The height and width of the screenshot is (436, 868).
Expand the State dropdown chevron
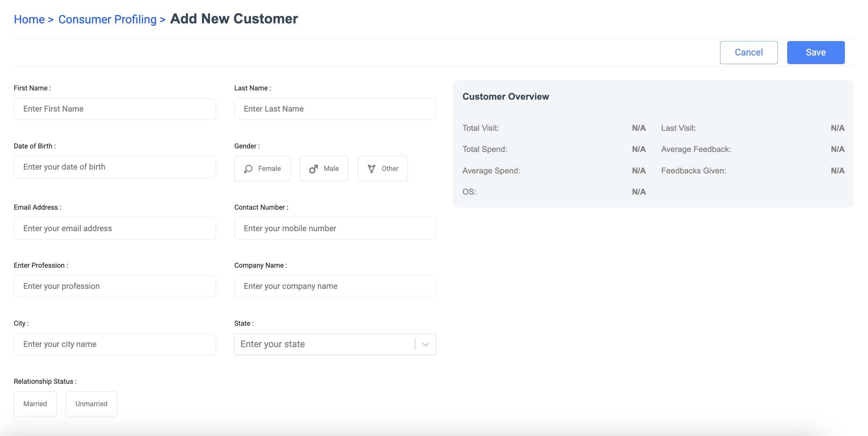[x=426, y=344]
